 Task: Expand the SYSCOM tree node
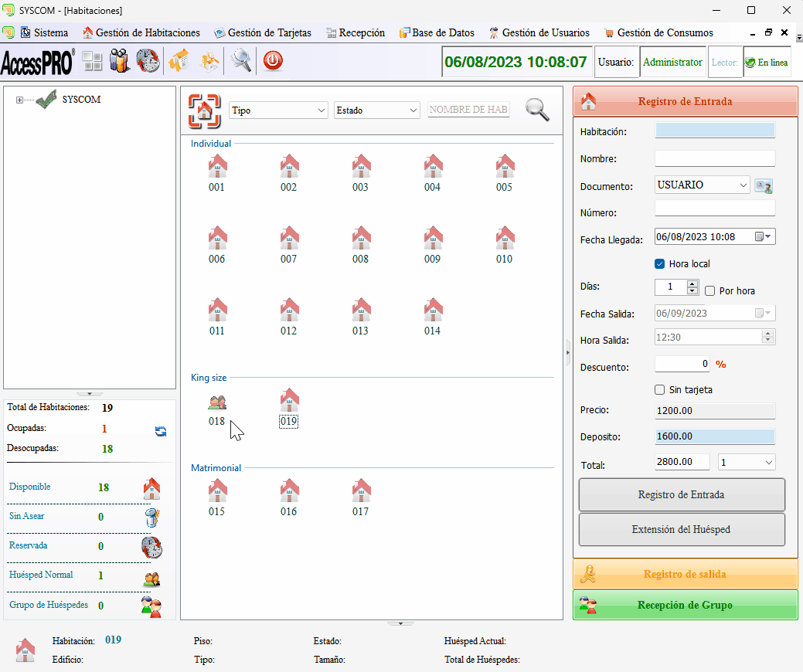(x=19, y=100)
